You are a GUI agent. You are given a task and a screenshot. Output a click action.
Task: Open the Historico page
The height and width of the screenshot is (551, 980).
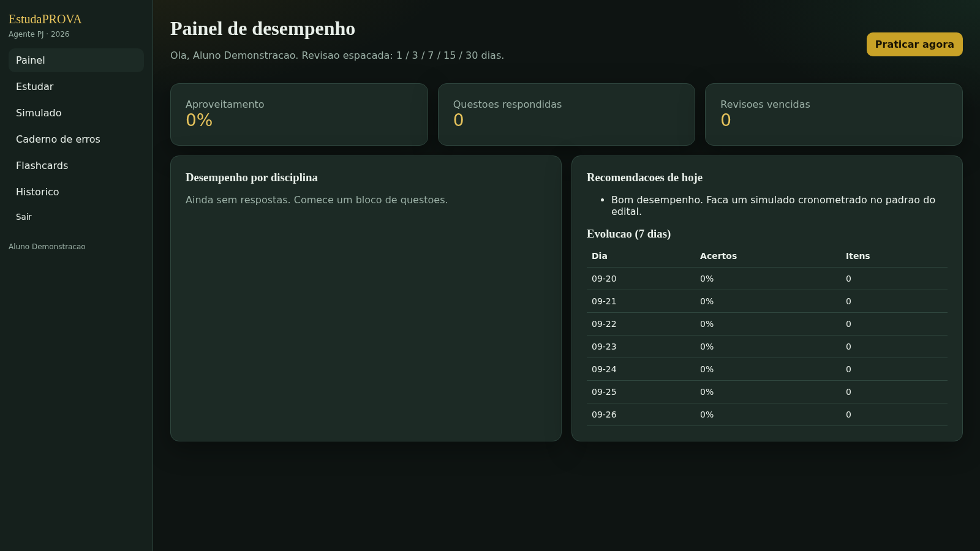76,192
